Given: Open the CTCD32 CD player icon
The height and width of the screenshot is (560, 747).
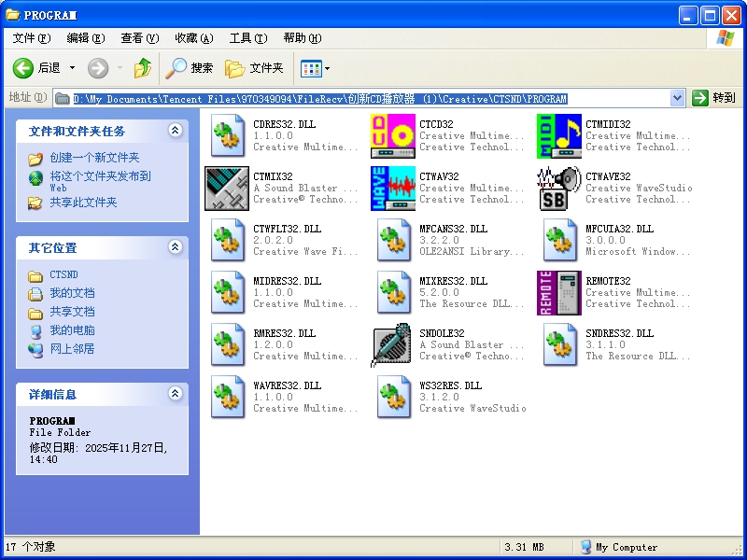Looking at the screenshot, I should coord(393,136).
